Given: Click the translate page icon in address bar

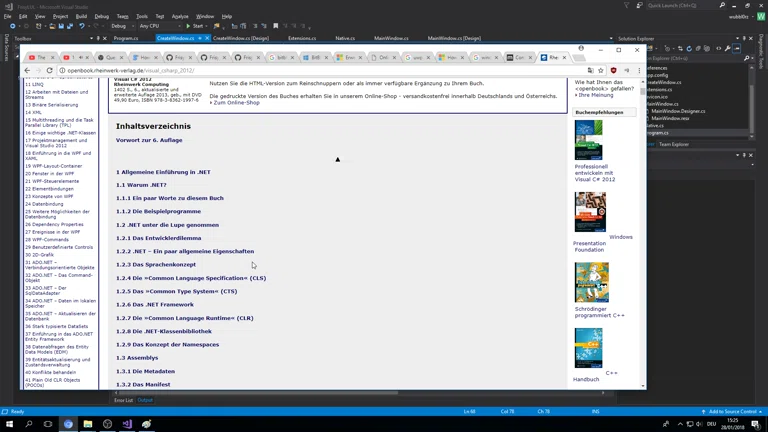Looking at the screenshot, I should (590, 71).
